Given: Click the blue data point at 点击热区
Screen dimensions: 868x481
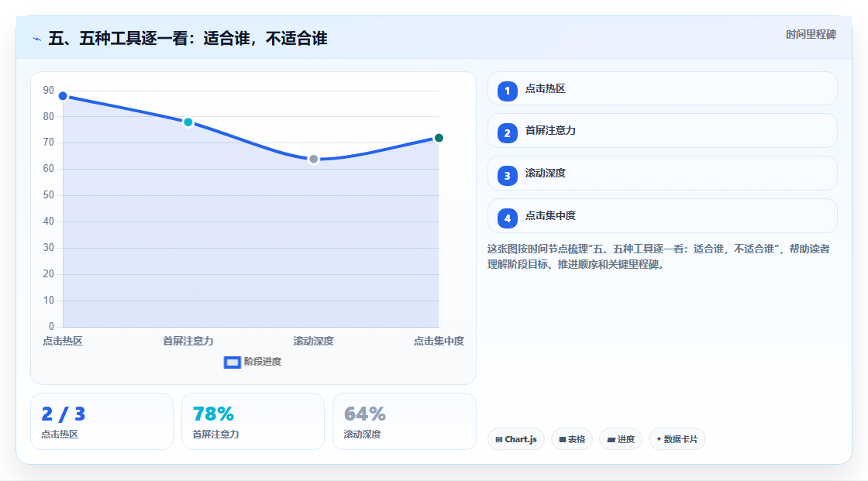Looking at the screenshot, I should tap(63, 96).
